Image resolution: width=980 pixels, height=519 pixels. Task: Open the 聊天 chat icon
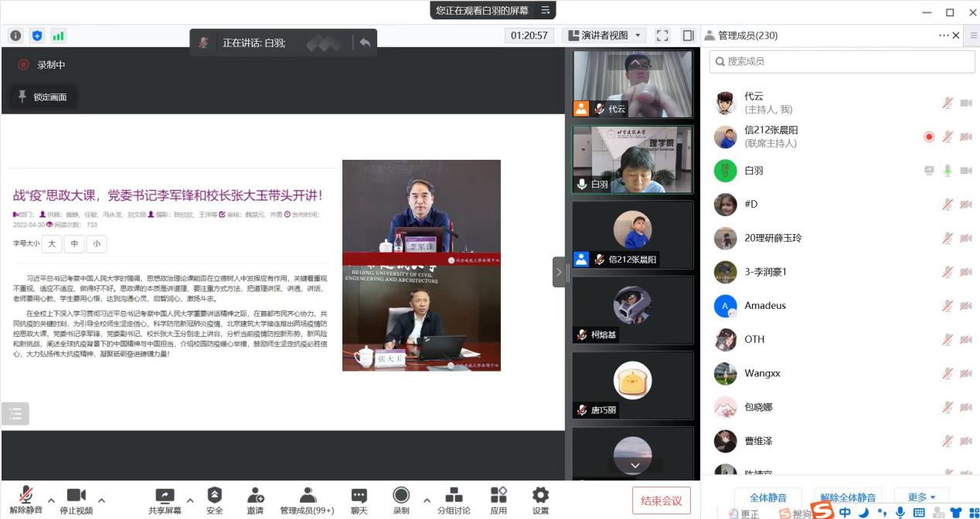[x=359, y=497]
